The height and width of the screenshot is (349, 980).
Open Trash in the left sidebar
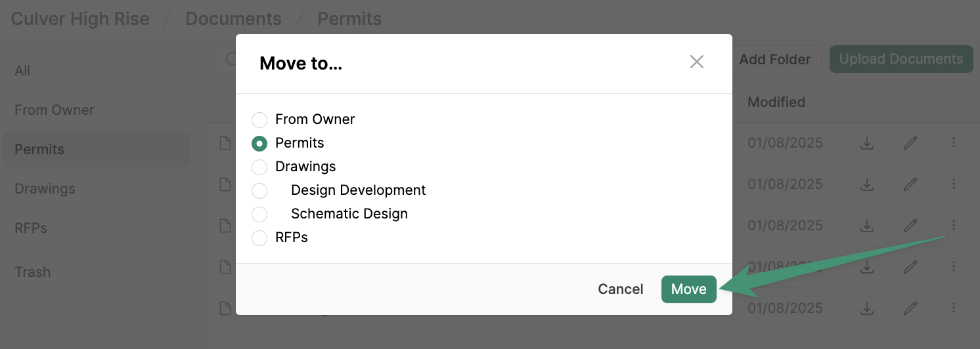[x=33, y=272]
